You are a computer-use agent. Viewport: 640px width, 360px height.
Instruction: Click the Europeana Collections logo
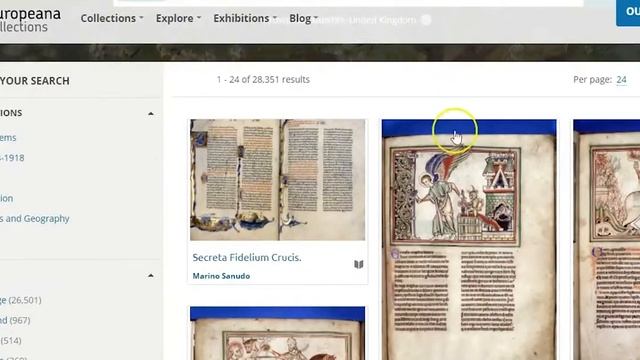point(29,20)
